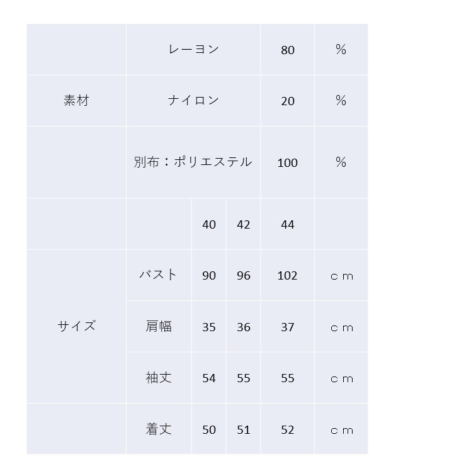Click the garment length value 52
Screen dimensions: 476x476
tap(288, 430)
